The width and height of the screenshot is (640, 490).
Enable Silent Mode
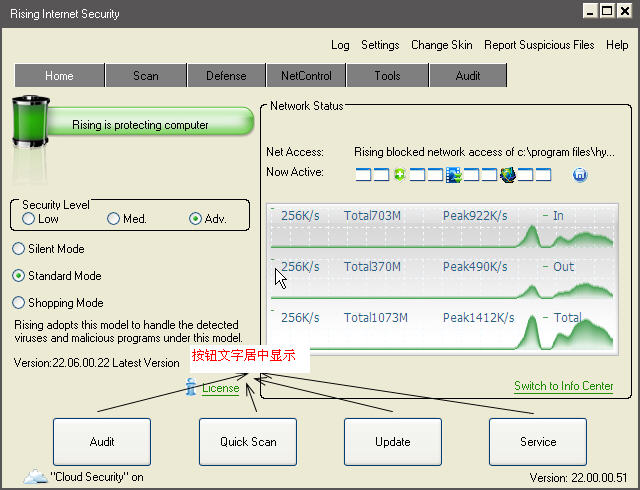[19, 249]
